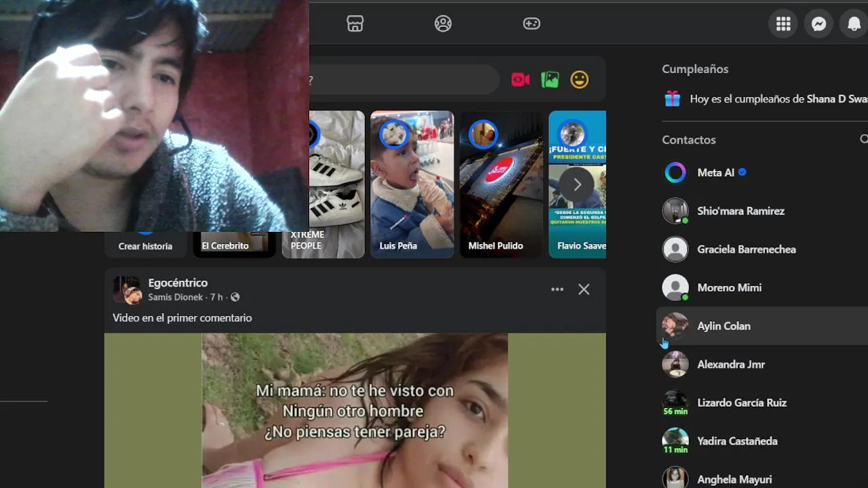
Task: Open the Groups tab icon
Action: click(443, 24)
